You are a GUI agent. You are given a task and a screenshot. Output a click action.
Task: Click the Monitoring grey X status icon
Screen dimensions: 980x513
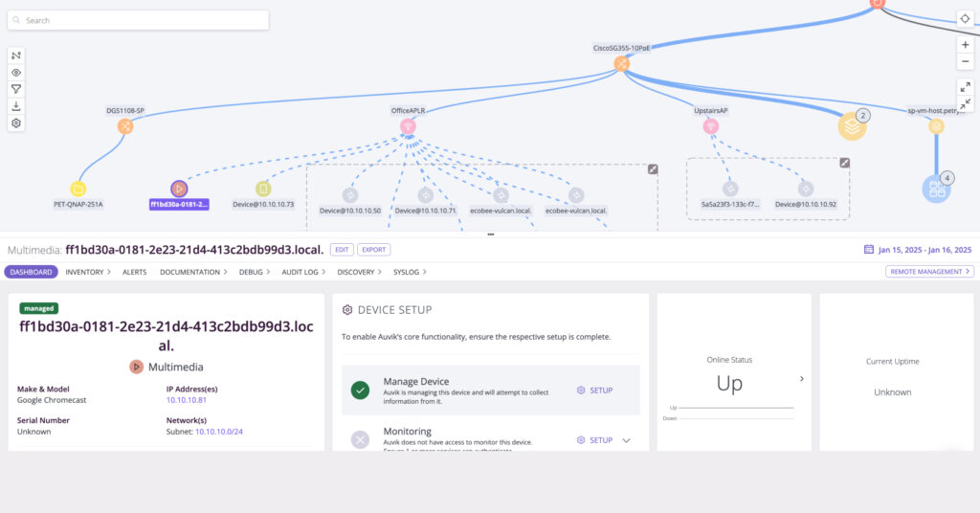click(x=360, y=440)
